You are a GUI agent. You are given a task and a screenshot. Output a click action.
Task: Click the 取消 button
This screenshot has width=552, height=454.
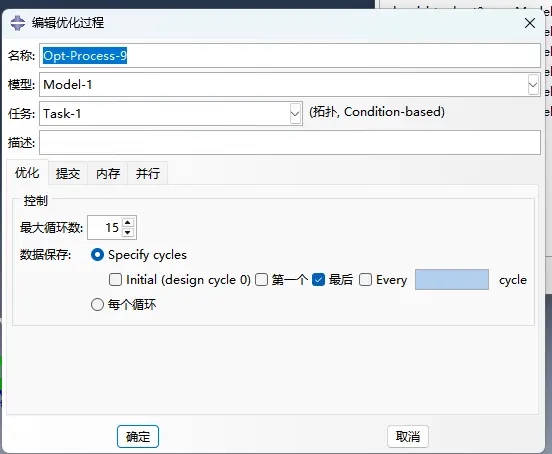point(408,436)
